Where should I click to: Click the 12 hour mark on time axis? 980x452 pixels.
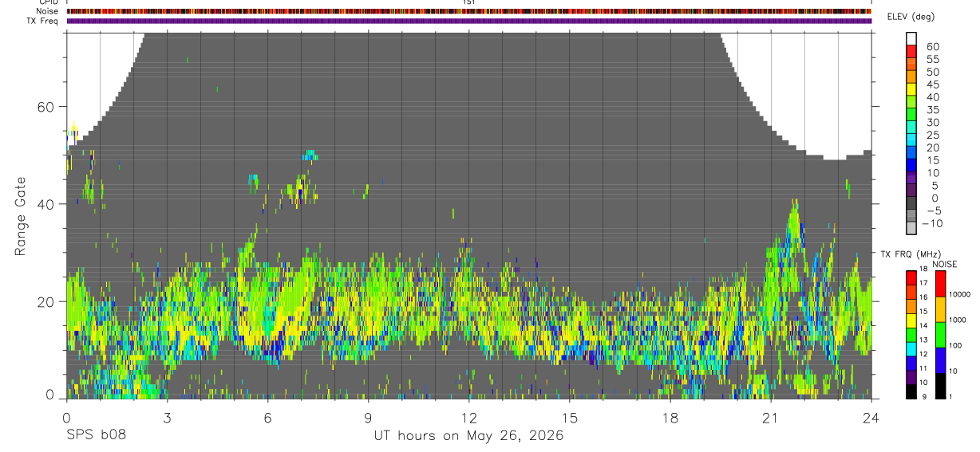pos(468,417)
